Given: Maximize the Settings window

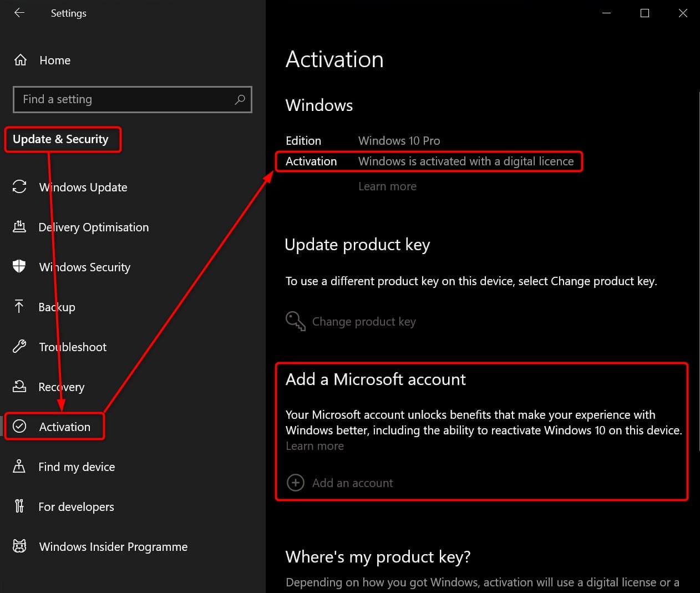Looking at the screenshot, I should pos(645,13).
